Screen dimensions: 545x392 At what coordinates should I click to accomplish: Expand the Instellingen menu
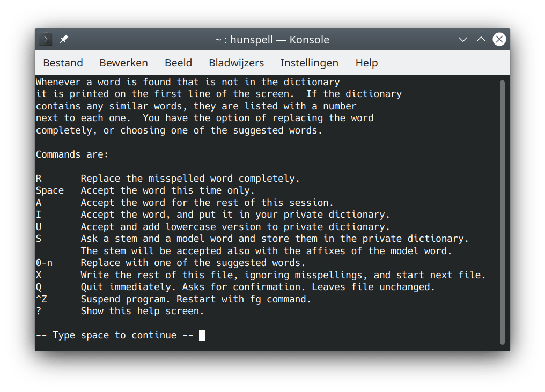tap(309, 63)
